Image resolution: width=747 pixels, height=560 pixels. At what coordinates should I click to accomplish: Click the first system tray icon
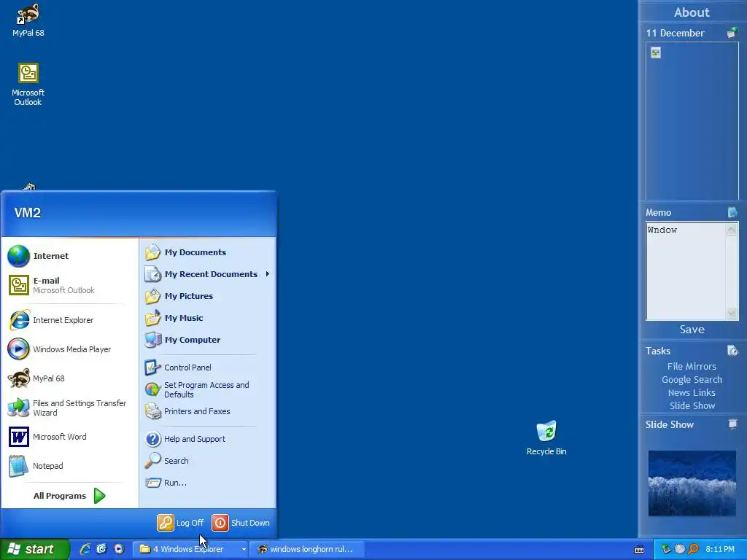(666, 549)
